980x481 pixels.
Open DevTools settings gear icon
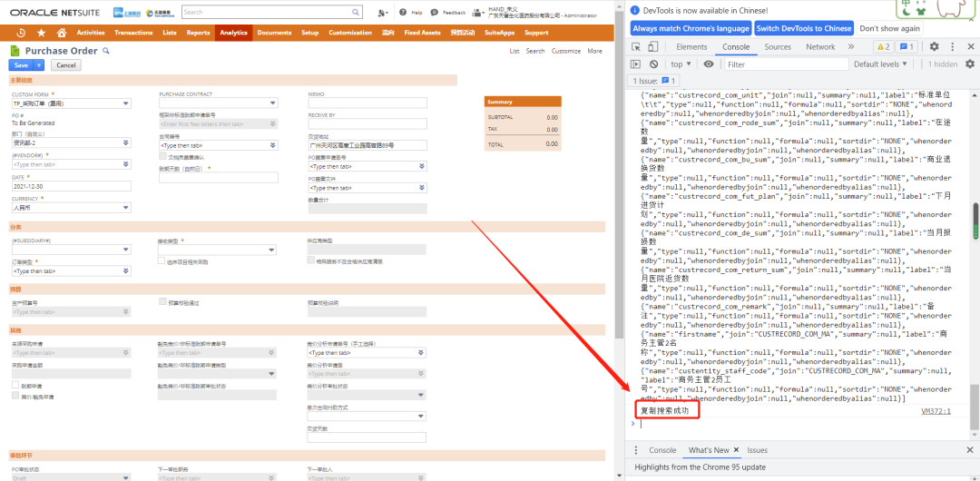tap(934, 47)
